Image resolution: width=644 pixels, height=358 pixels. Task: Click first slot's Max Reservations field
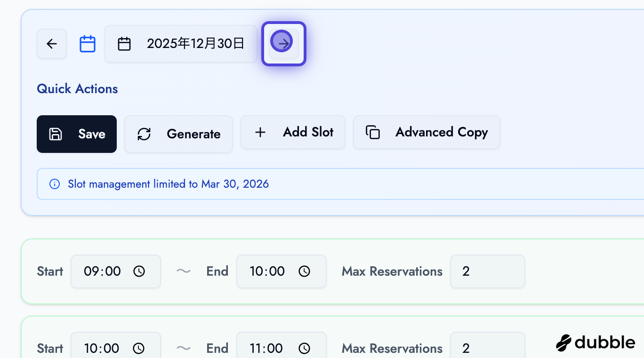tap(487, 271)
